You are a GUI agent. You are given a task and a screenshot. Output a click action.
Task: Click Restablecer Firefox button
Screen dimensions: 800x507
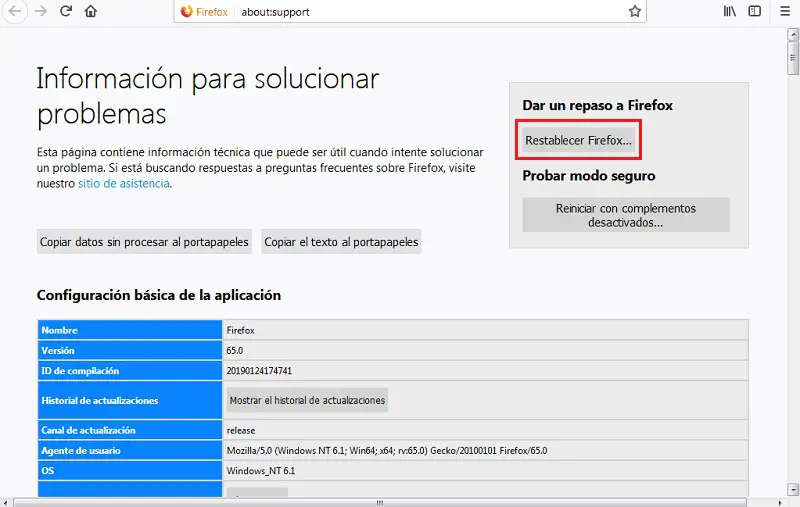click(x=579, y=140)
